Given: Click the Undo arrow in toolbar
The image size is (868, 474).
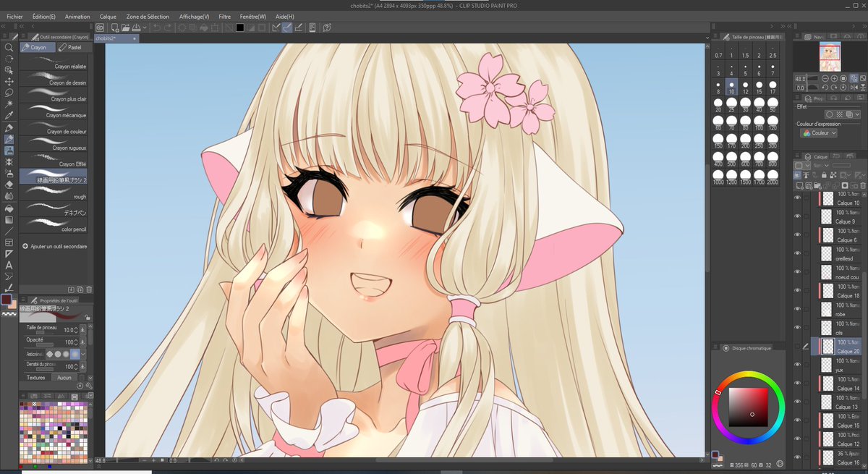Looking at the screenshot, I should point(156,27).
